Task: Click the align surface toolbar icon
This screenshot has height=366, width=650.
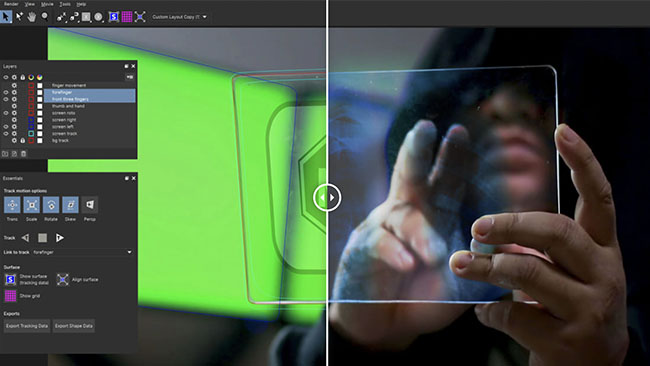Action: pyautogui.click(x=140, y=17)
